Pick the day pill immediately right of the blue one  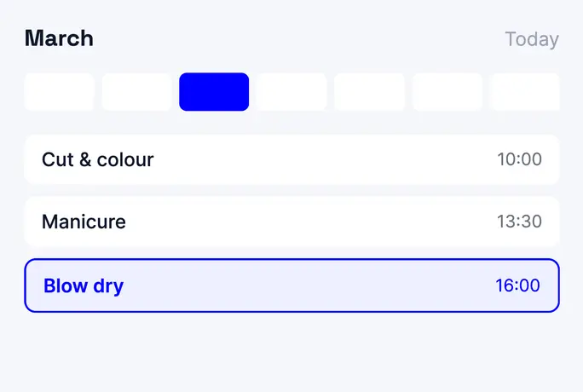291,92
